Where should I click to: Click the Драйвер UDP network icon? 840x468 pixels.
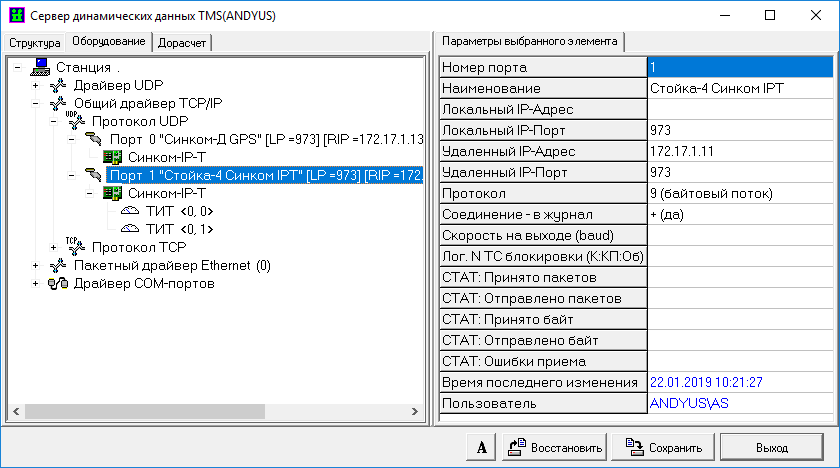tap(59, 85)
